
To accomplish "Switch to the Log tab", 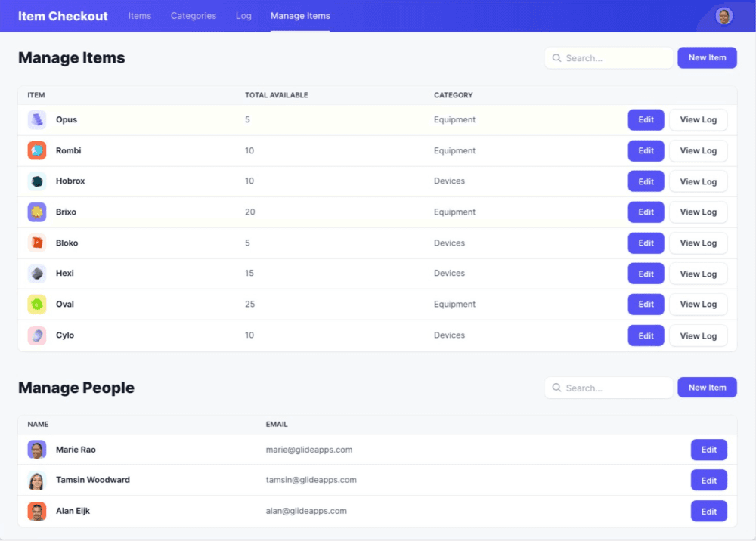I will click(x=243, y=16).
